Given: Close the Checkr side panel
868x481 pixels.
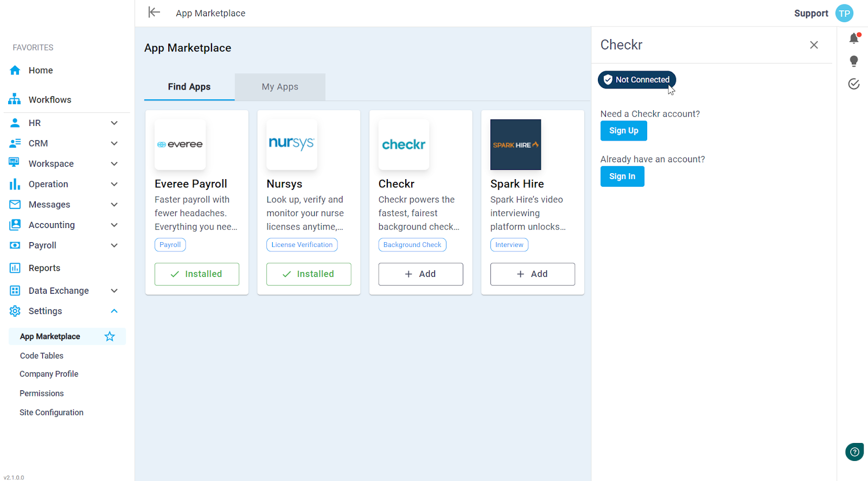Looking at the screenshot, I should pos(814,45).
